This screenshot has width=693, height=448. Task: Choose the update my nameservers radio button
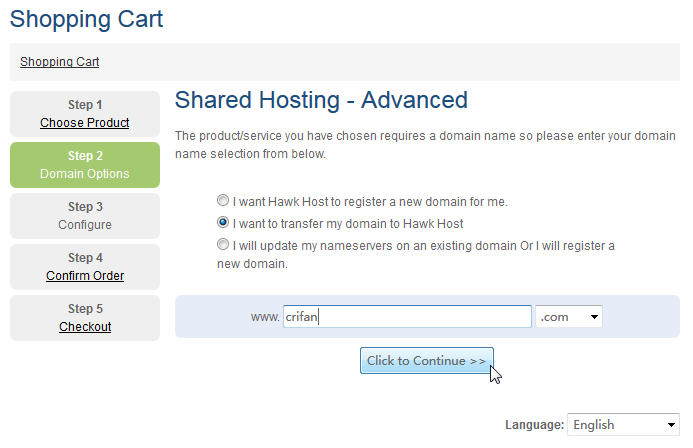[x=223, y=245]
